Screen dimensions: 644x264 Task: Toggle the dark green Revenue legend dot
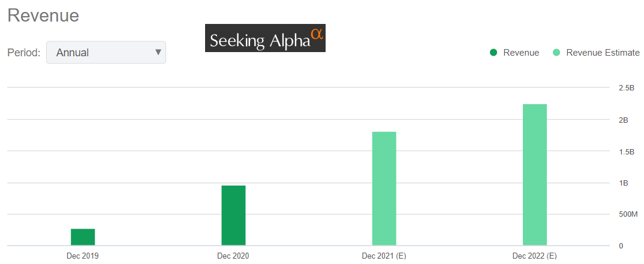[493, 53]
